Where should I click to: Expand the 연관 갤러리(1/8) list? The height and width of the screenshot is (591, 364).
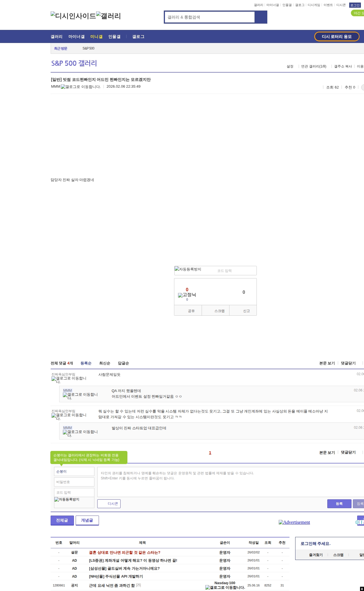(314, 66)
